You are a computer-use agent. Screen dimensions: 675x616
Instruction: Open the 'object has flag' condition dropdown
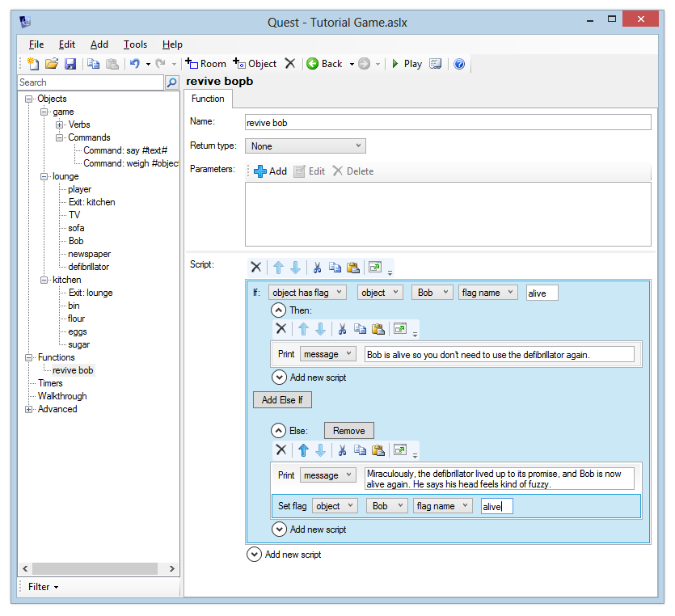(307, 293)
